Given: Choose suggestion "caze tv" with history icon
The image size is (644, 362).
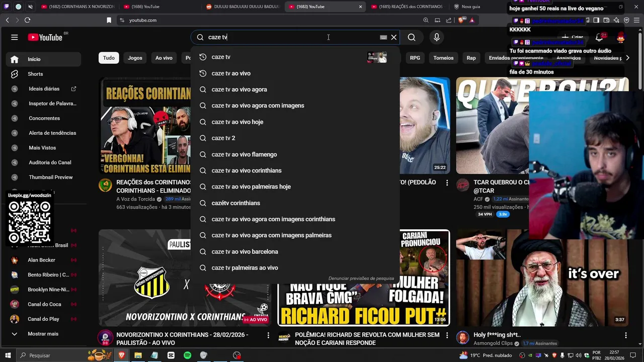Looking at the screenshot, I should click(x=295, y=57).
